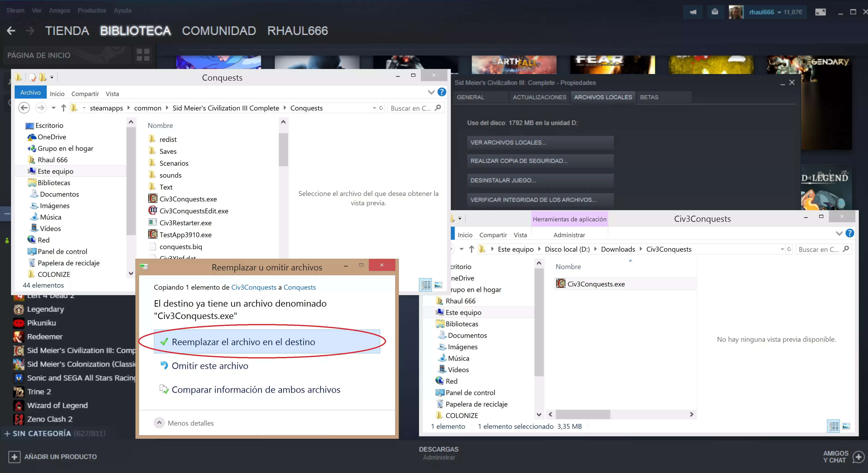Click Buscar search field in Conquests window
868x473 pixels.
pos(411,108)
